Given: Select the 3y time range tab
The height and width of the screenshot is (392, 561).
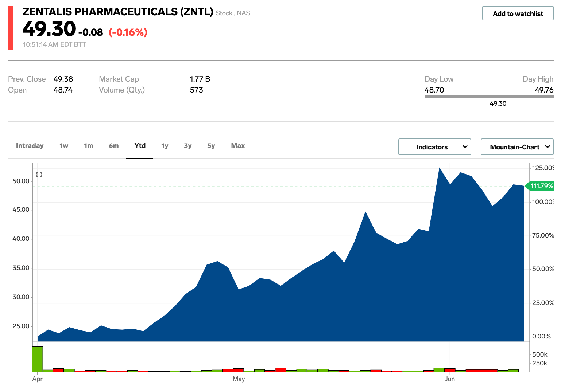Looking at the screenshot, I should click(188, 146).
